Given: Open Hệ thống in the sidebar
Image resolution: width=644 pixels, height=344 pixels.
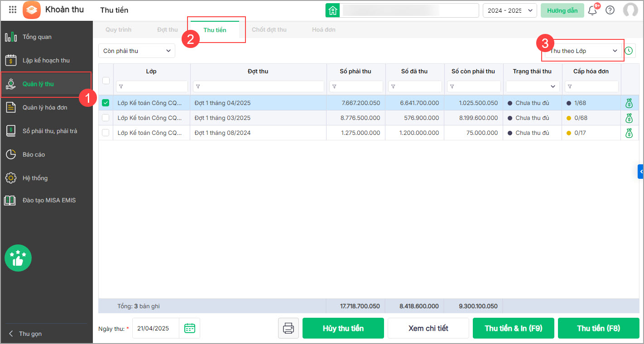Looking at the screenshot, I should [46, 178].
